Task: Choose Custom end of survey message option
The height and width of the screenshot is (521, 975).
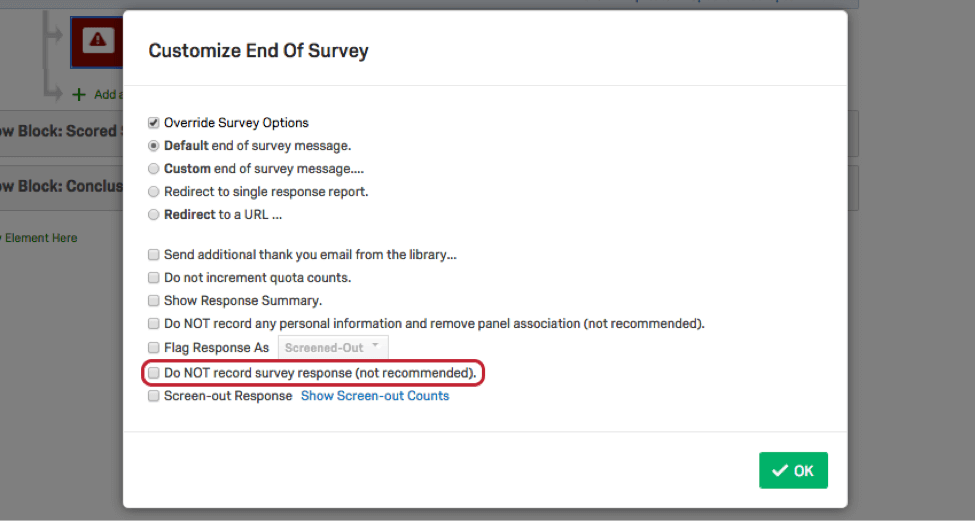Action: (x=154, y=169)
